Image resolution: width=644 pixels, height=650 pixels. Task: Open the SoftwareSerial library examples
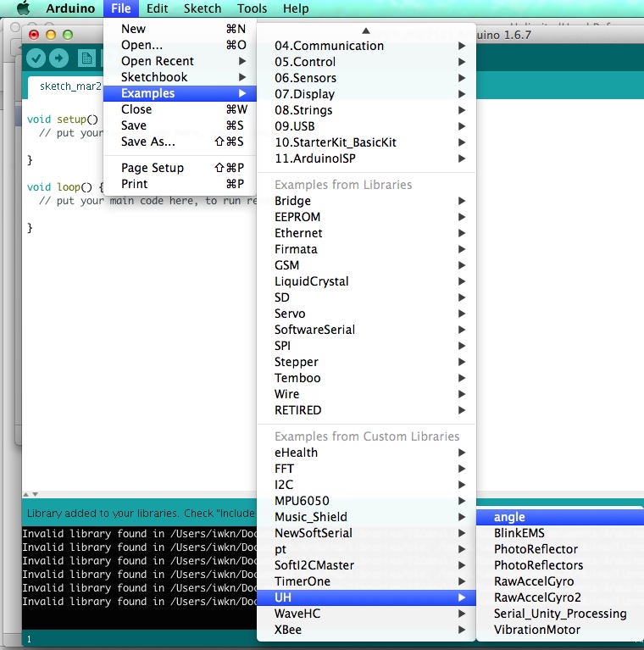click(366, 331)
